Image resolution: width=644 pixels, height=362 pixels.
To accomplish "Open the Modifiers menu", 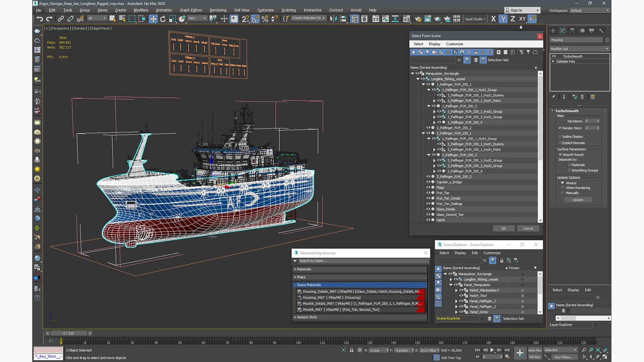I will tap(141, 10).
